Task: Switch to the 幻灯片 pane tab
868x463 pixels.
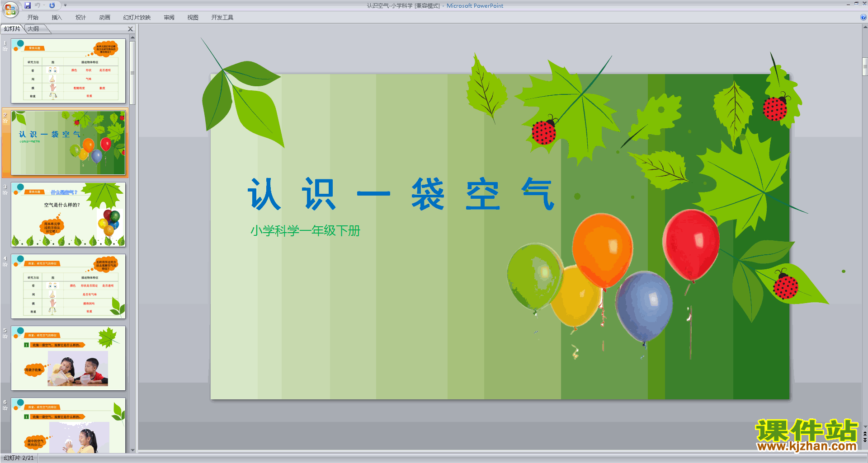Action: coord(12,29)
